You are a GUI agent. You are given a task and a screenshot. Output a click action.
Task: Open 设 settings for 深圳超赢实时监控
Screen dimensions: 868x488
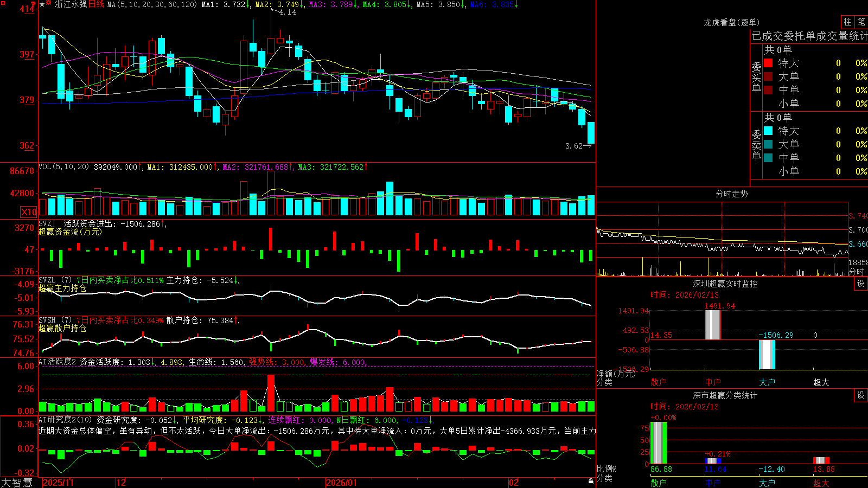click(861, 284)
